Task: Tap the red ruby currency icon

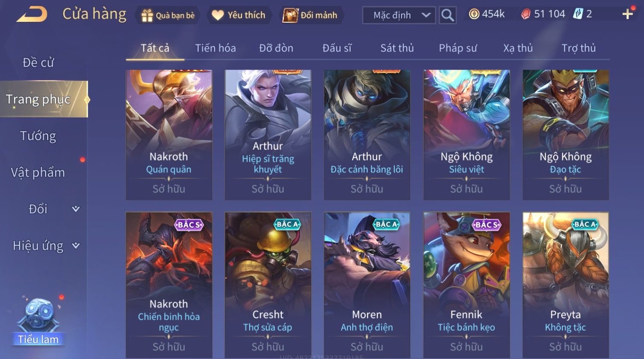Action: click(526, 15)
